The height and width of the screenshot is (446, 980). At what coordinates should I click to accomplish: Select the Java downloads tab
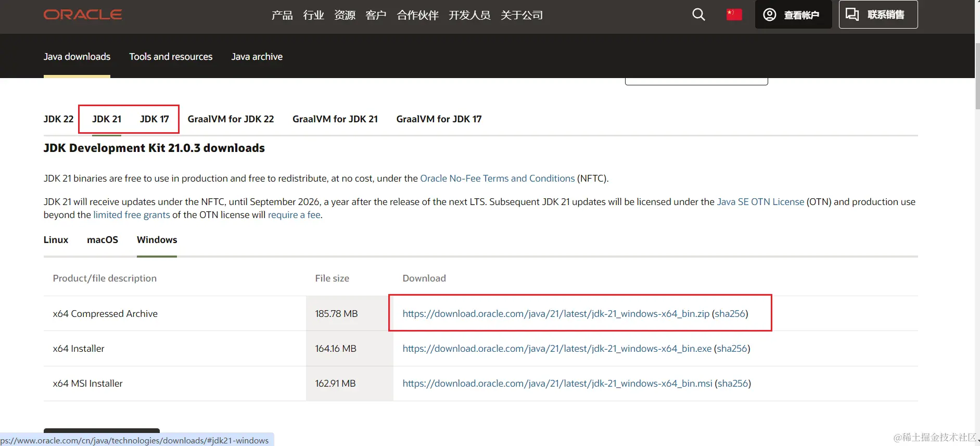point(77,57)
